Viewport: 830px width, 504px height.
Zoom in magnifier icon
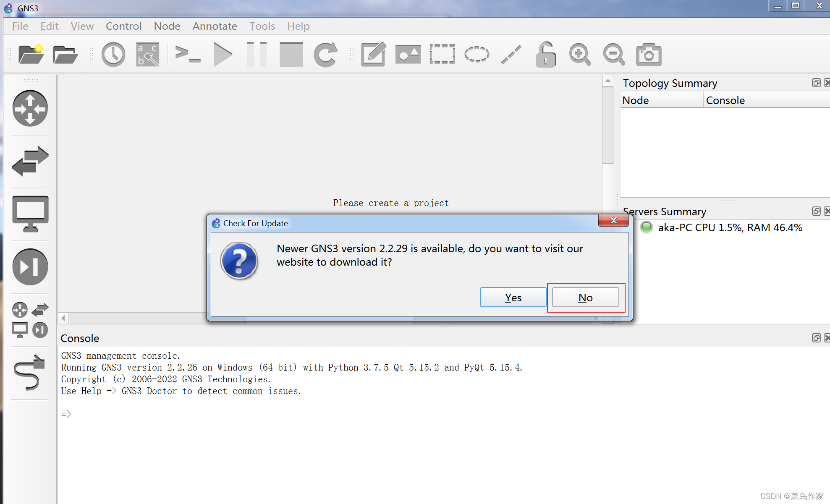(x=579, y=55)
